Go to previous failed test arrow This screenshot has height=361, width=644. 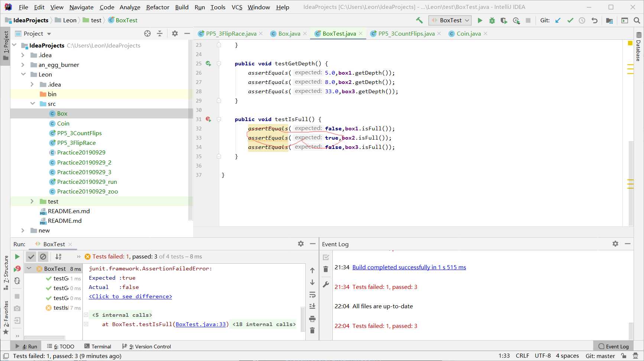(x=312, y=270)
